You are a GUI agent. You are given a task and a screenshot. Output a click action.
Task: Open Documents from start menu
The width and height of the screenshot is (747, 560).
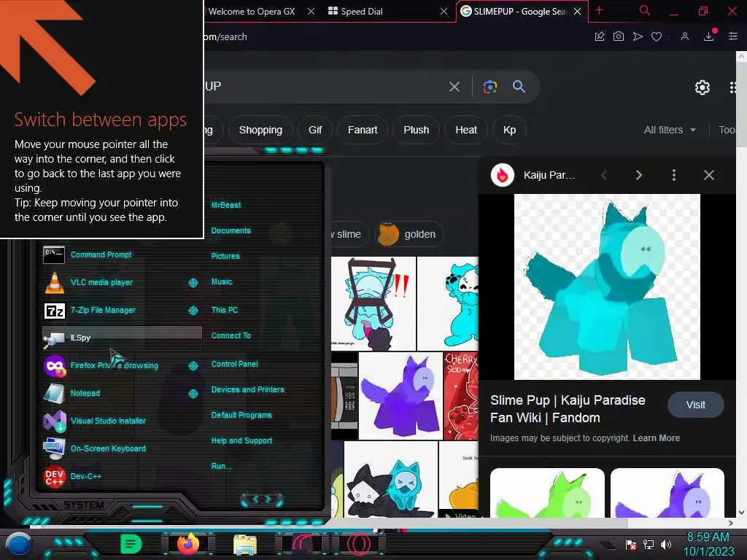coord(231,230)
